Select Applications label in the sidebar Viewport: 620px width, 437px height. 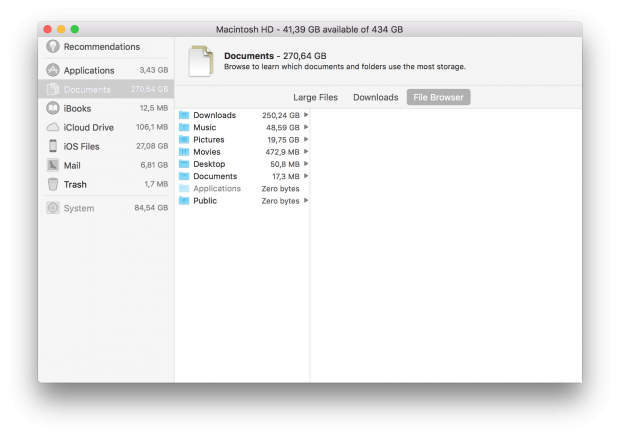tap(89, 70)
